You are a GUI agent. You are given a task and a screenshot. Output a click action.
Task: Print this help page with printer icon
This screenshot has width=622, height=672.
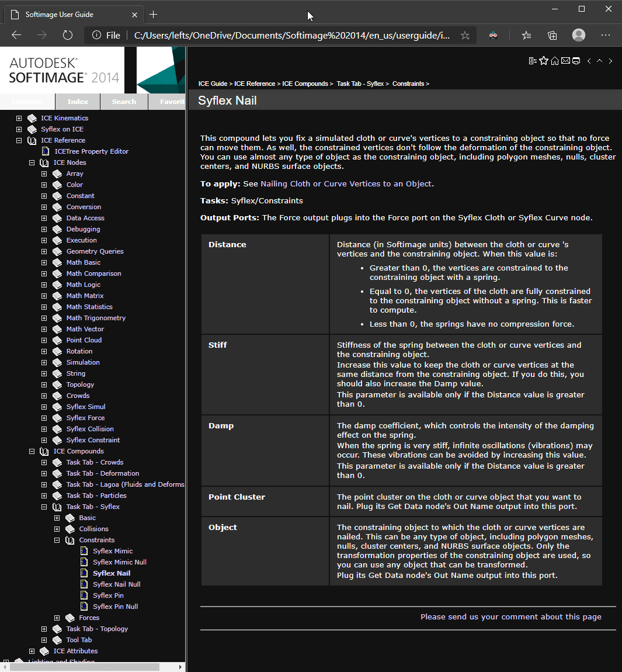576,61
